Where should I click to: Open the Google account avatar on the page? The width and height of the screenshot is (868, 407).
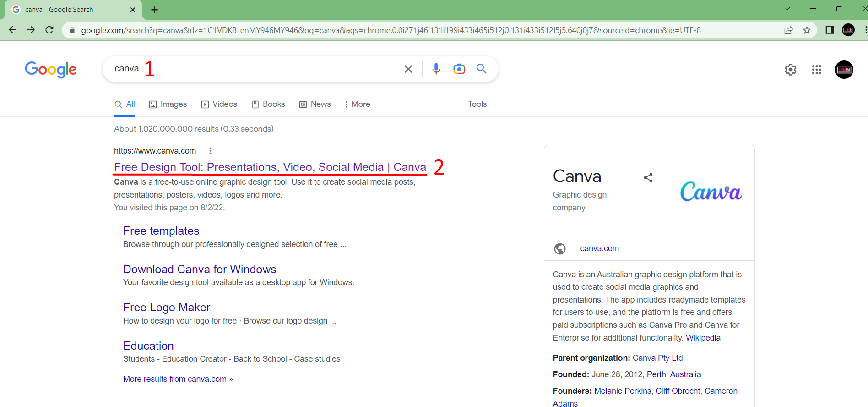(844, 70)
